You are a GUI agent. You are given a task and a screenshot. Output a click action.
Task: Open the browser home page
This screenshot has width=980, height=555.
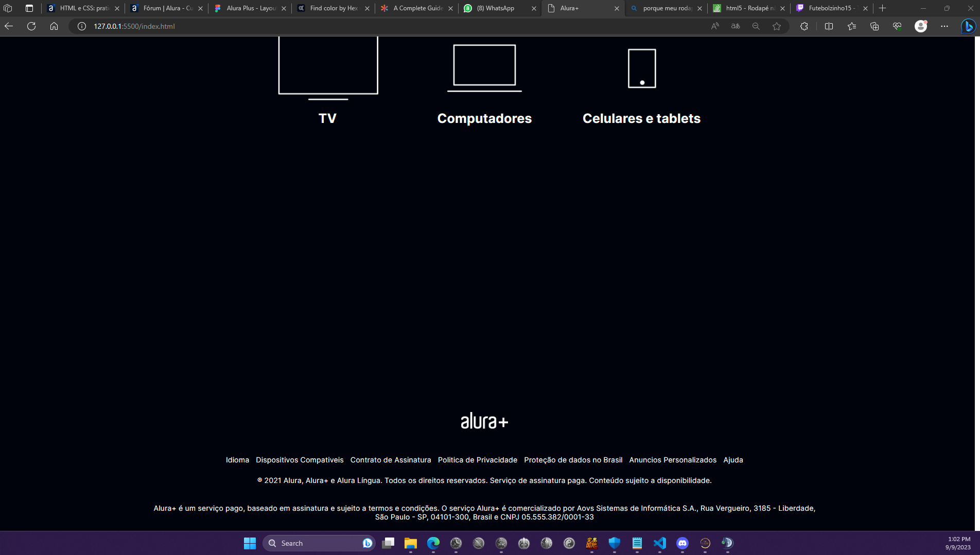(x=54, y=26)
